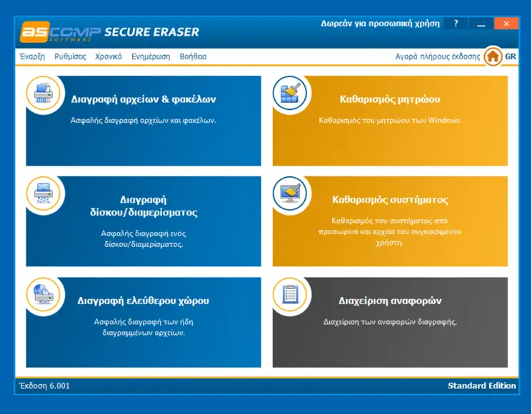Open the Ενημέρωση menu

click(x=151, y=56)
